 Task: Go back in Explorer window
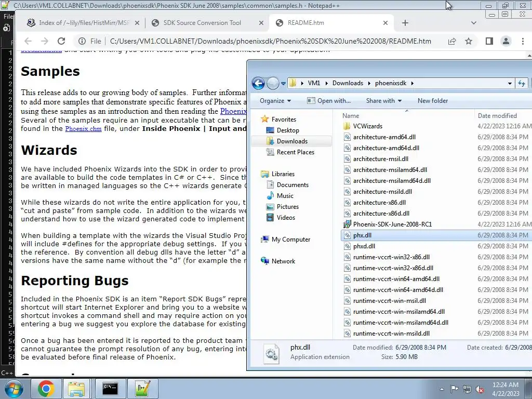click(258, 83)
